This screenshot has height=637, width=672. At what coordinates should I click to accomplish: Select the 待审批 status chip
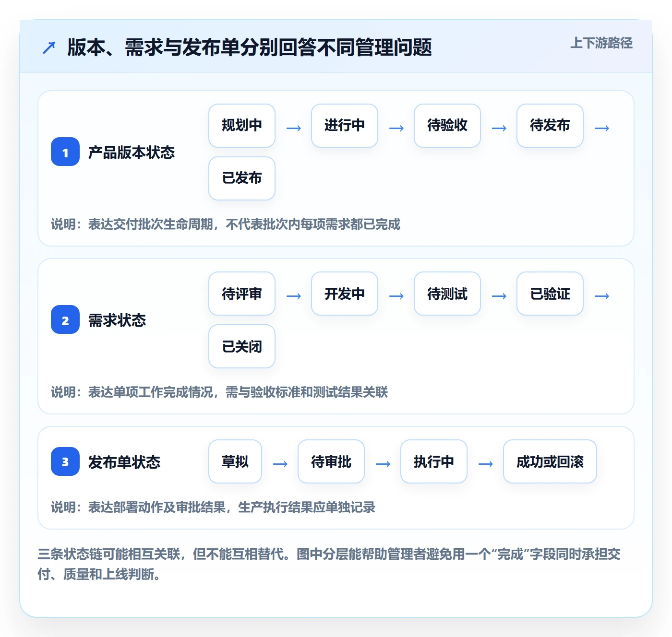pos(331,461)
